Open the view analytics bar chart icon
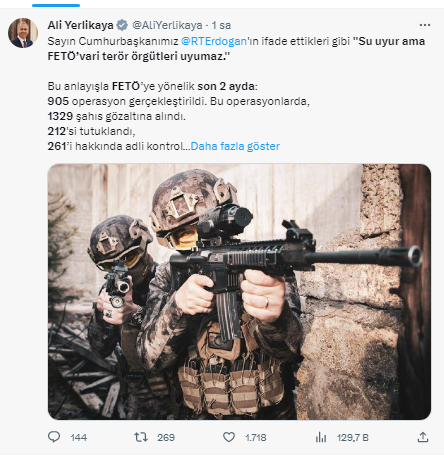Viewport: 444px width, 462px height. [x=321, y=437]
